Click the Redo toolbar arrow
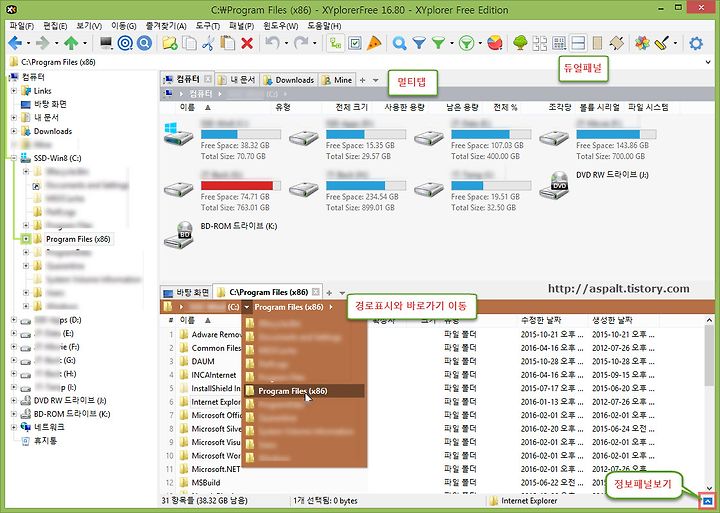720x513 pixels. pyautogui.click(x=301, y=44)
